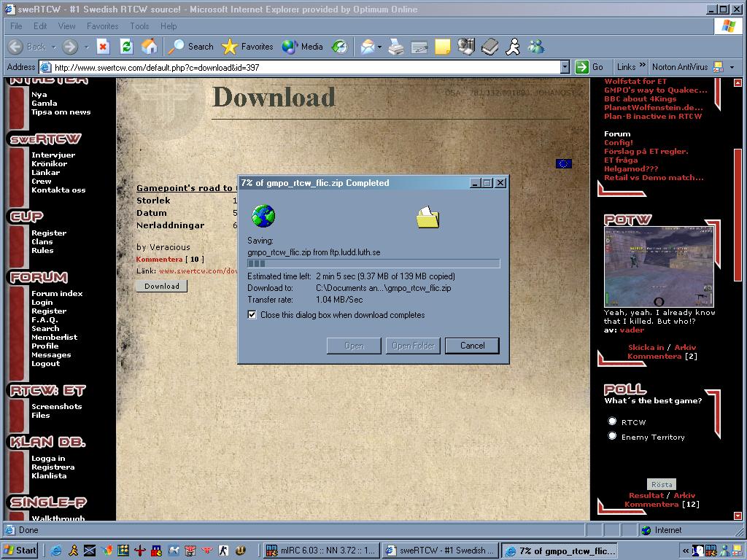Click the download progress bar
747x560 pixels.
373,263
